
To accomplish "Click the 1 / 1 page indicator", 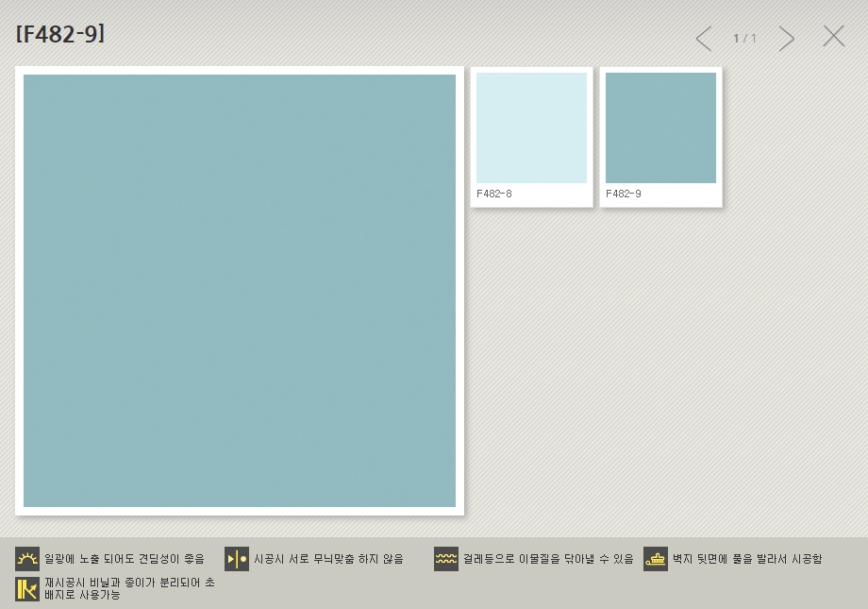I will point(745,39).
